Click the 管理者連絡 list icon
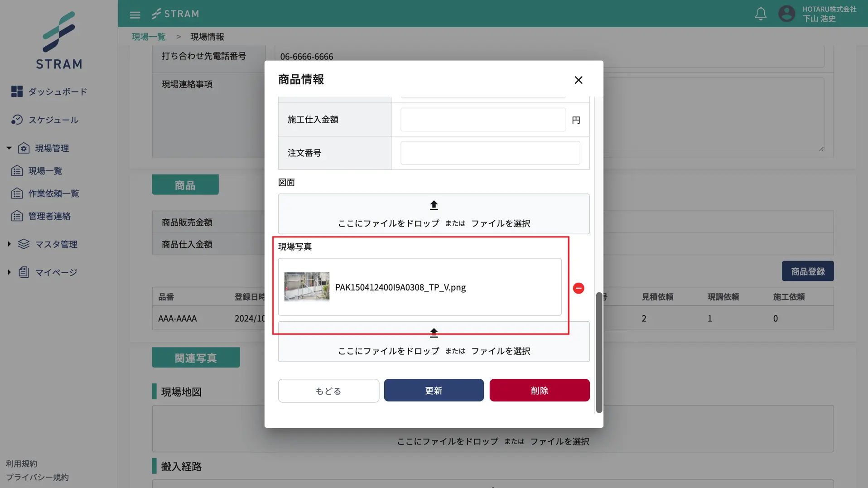Viewport: 868px width, 488px height. pyautogui.click(x=17, y=216)
